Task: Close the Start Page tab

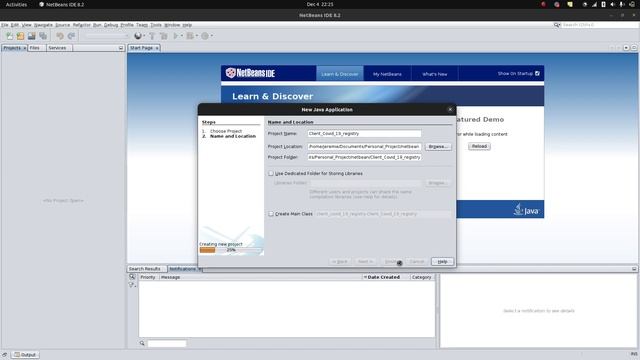Action: tap(157, 48)
